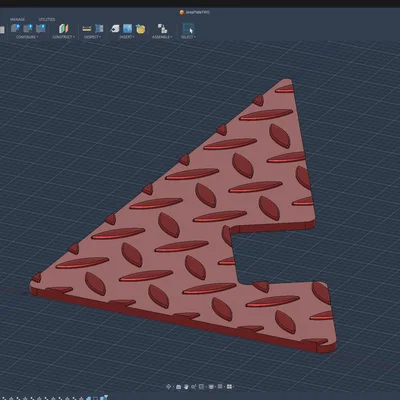The height and width of the screenshot is (400, 400).
Task: Select the Assemble joint tool icon
Action: coord(162,28)
